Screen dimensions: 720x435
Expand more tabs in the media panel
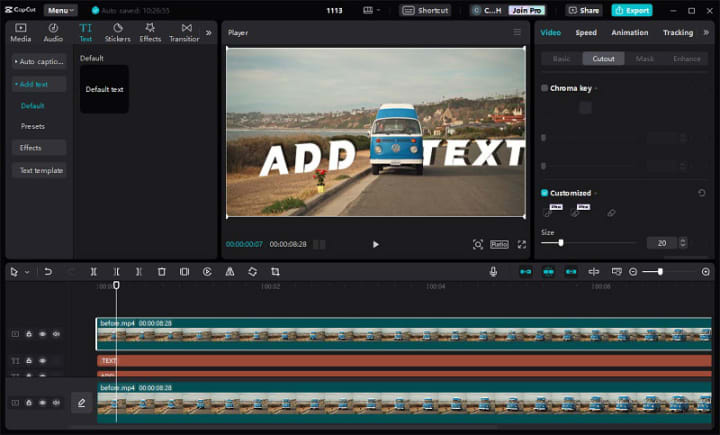[x=208, y=32]
